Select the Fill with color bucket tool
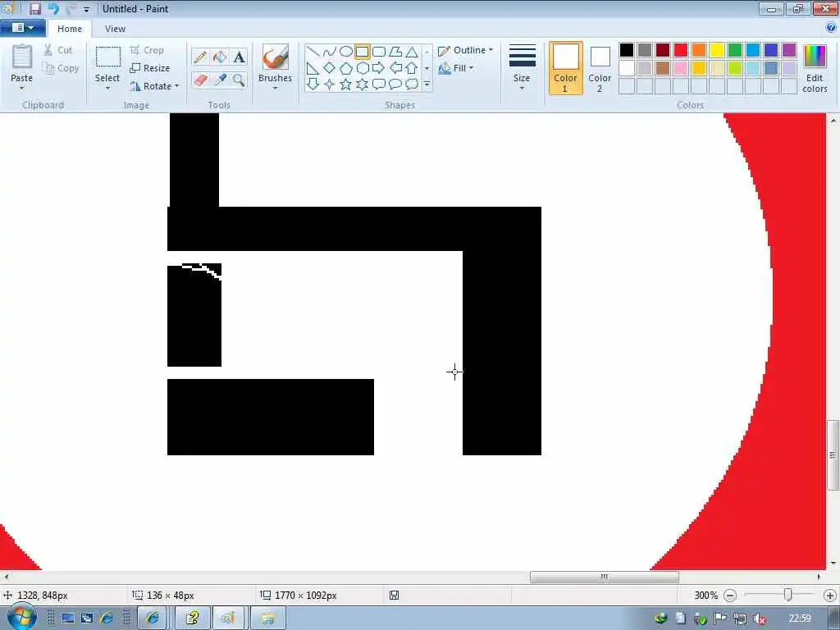840x630 pixels. [x=220, y=57]
